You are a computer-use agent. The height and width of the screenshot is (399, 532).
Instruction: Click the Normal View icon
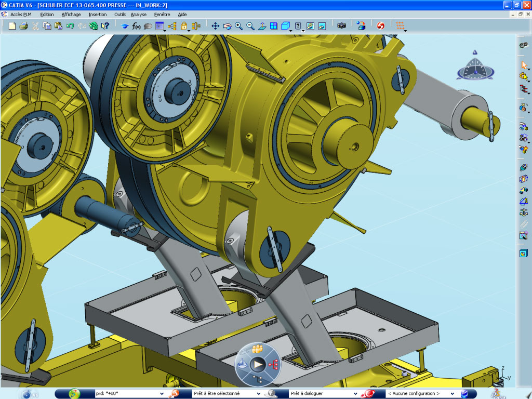point(262,26)
